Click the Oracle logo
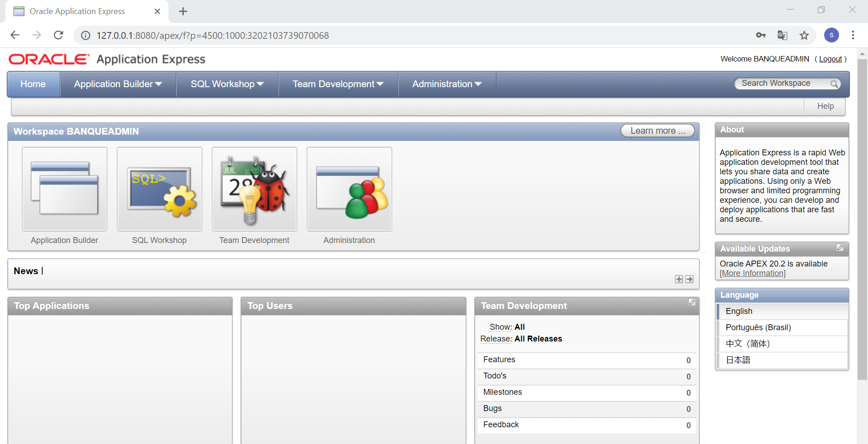The image size is (868, 444). click(49, 59)
